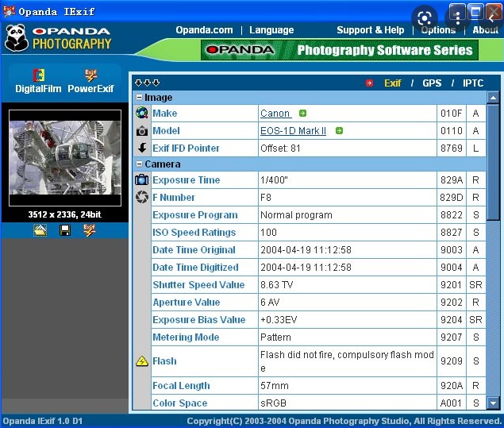Screen dimensions: 504x428
Task: Select the Exposure Time row label
Action: pyautogui.click(x=186, y=180)
